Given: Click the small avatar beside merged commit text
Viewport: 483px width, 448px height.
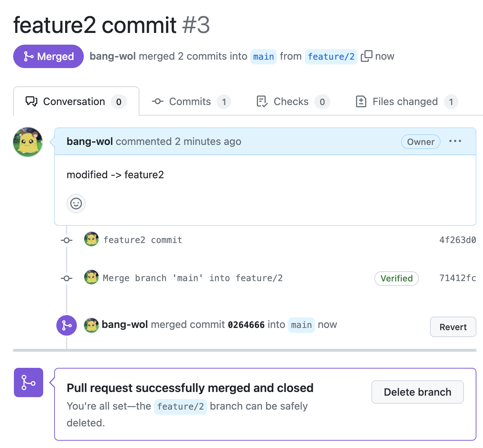Looking at the screenshot, I should click(x=91, y=325).
